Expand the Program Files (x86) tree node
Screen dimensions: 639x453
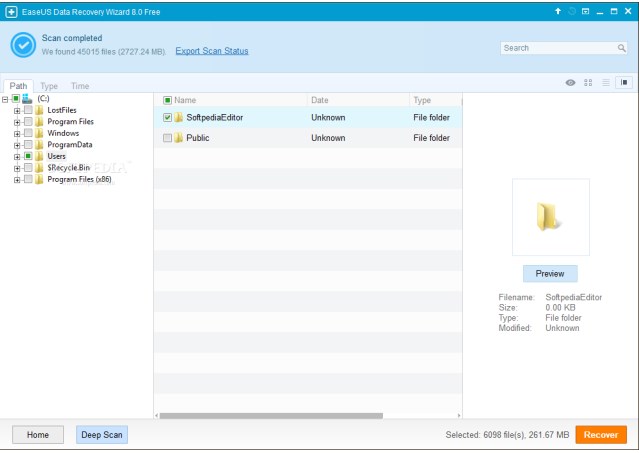17,180
